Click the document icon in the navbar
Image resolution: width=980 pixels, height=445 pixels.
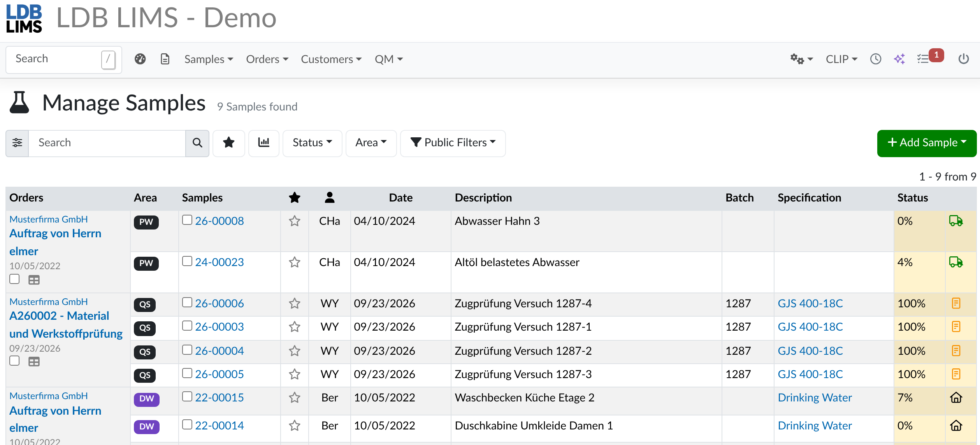point(165,59)
